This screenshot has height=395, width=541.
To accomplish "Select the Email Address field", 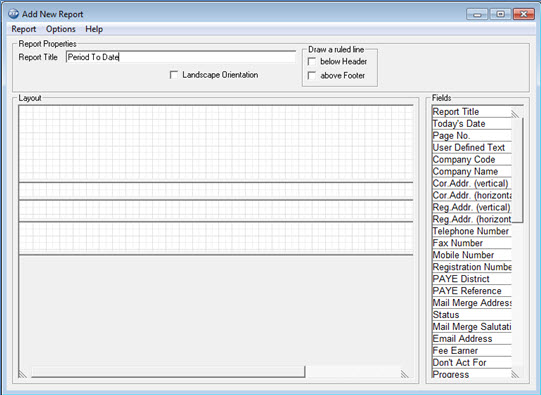I will (472, 339).
